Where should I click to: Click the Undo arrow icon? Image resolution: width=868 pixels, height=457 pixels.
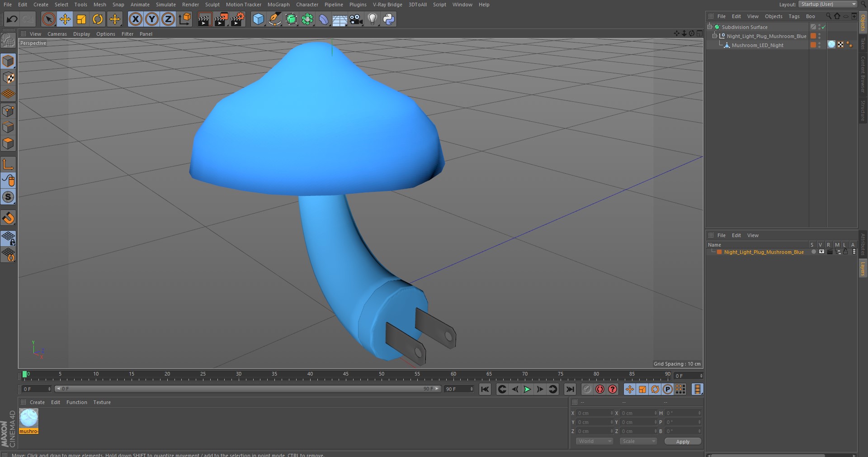pos(12,19)
